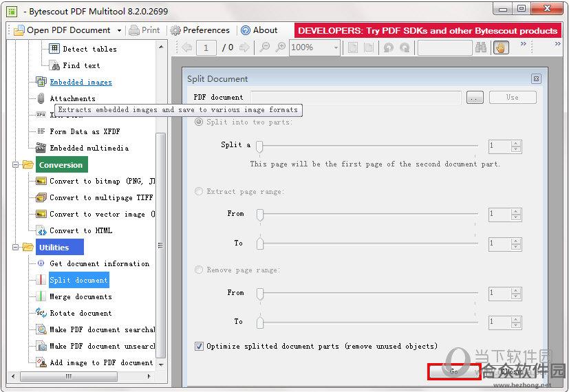Click the Split at page number spinner
This screenshot has height=392, width=569.
click(505, 146)
